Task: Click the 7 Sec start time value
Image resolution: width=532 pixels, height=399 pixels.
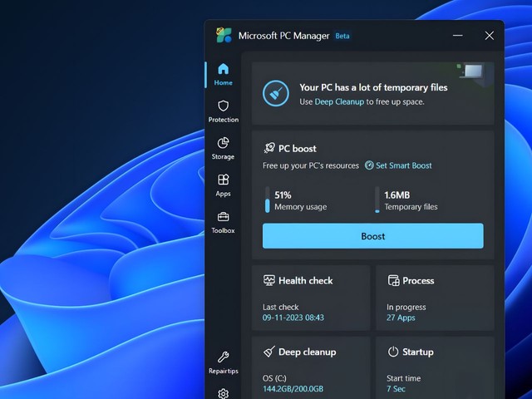Action: pos(396,389)
